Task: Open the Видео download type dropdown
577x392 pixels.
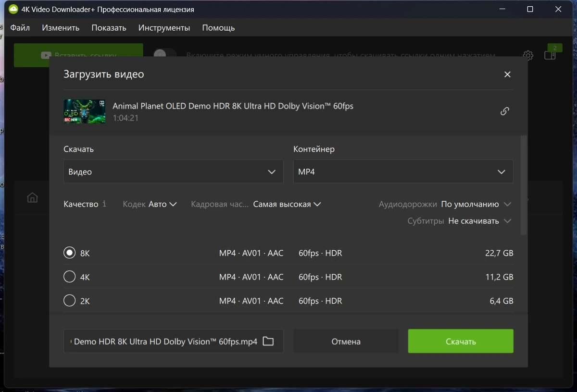Action: pos(173,171)
